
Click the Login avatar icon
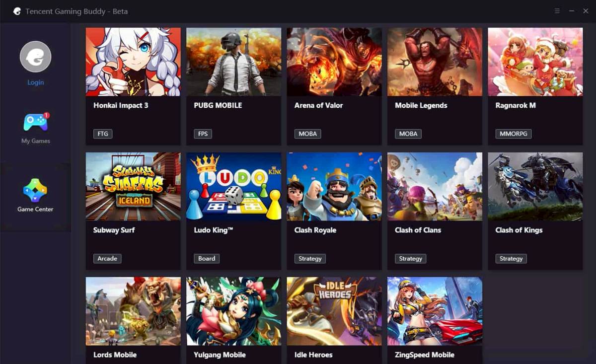click(x=35, y=57)
